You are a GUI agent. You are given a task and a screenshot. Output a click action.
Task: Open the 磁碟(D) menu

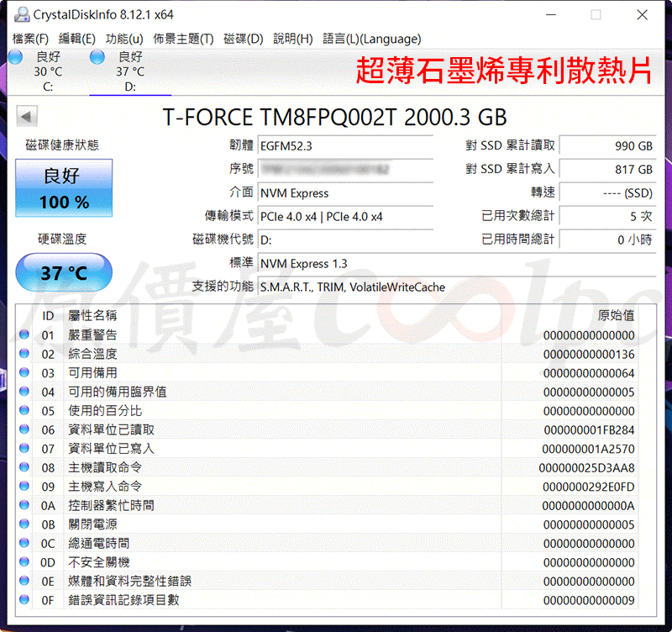coord(244,39)
